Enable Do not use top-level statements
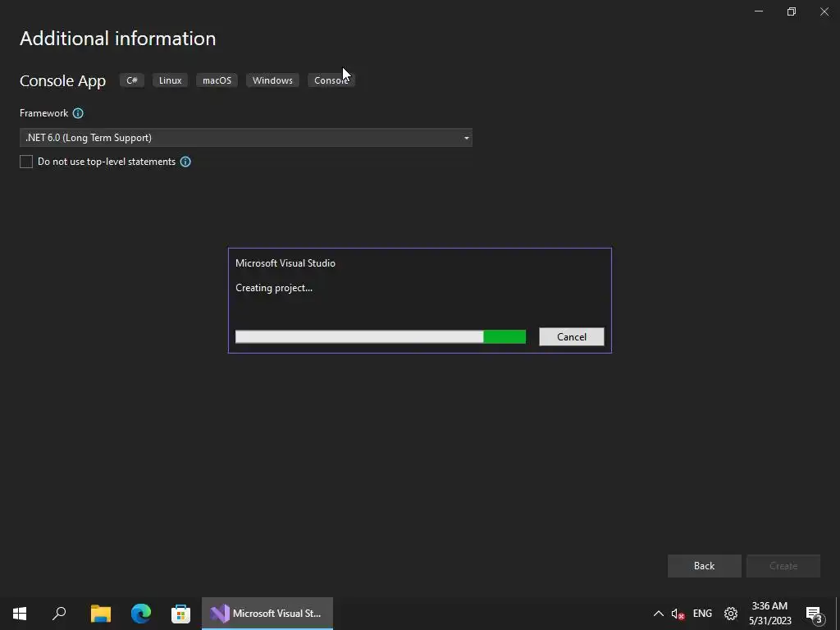The image size is (840, 630). [x=26, y=162]
